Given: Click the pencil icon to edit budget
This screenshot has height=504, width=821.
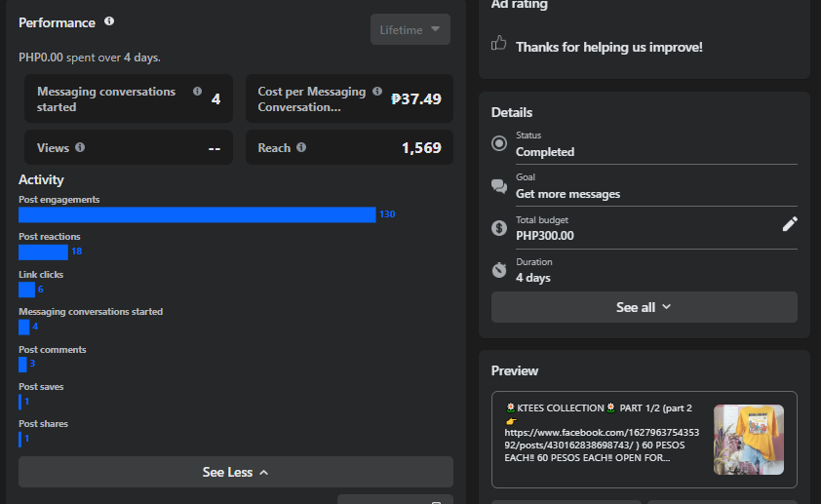Looking at the screenshot, I should 790,224.
